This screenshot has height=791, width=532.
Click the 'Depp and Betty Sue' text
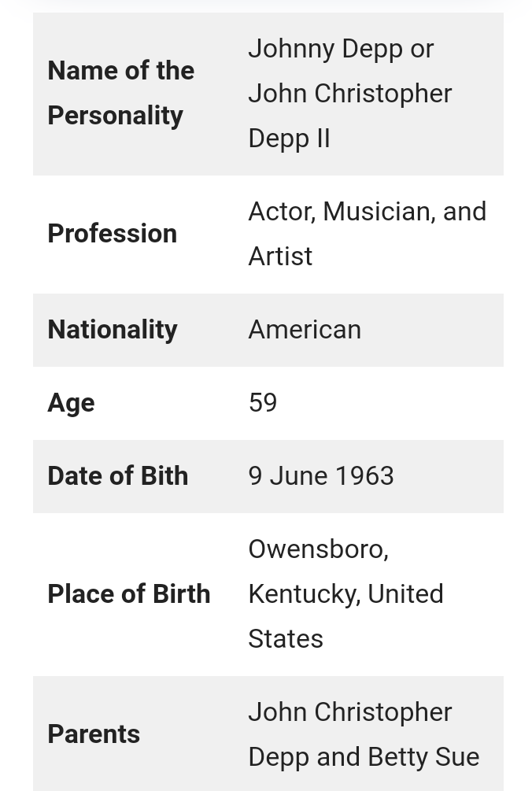(364, 756)
